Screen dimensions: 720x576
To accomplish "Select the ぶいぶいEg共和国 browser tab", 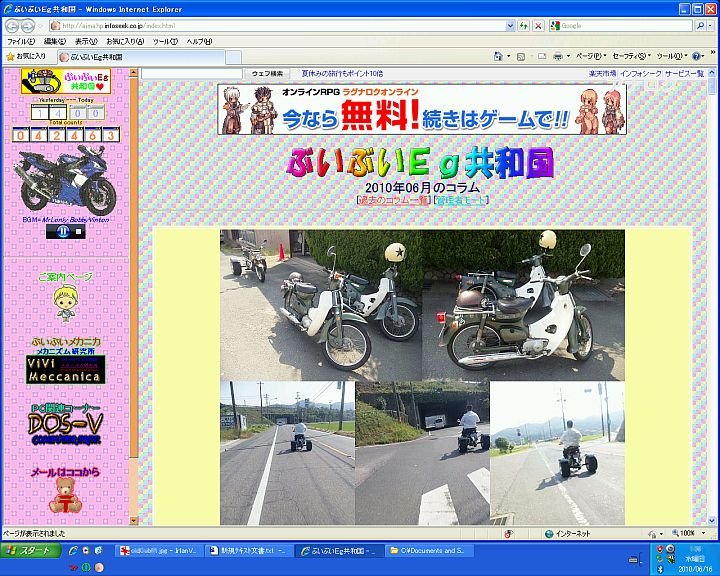I will [x=141, y=57].
